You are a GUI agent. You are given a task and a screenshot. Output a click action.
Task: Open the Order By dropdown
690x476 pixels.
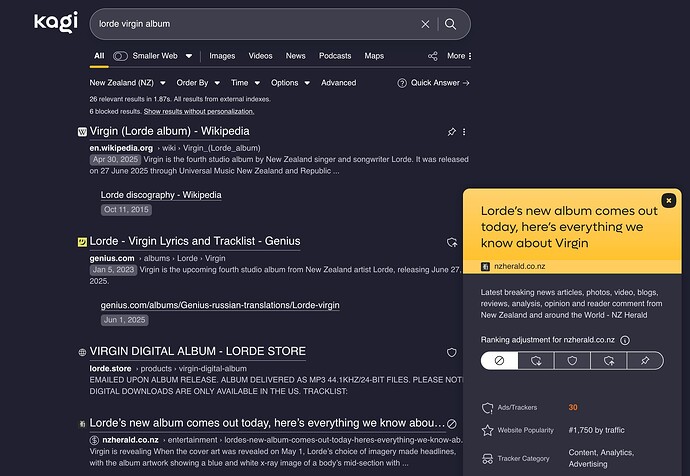coord(198,83)
